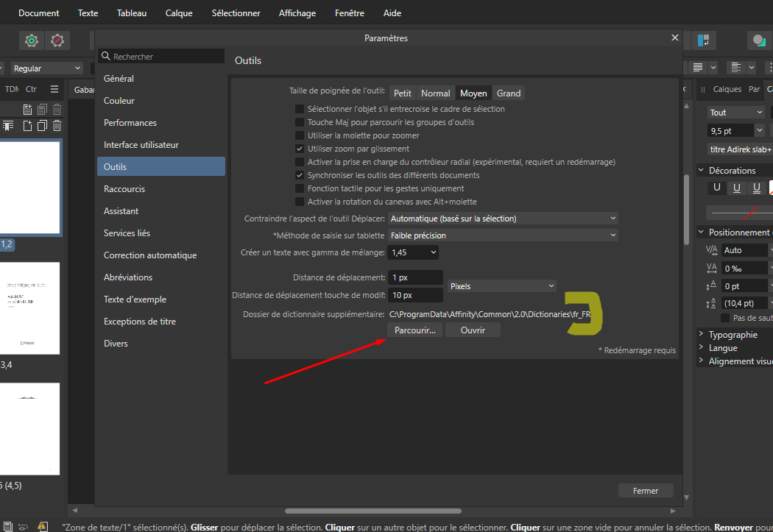The height and width of the screenshot is (532, 773).
Task: Open the Document menu
Action: point(39,13)
